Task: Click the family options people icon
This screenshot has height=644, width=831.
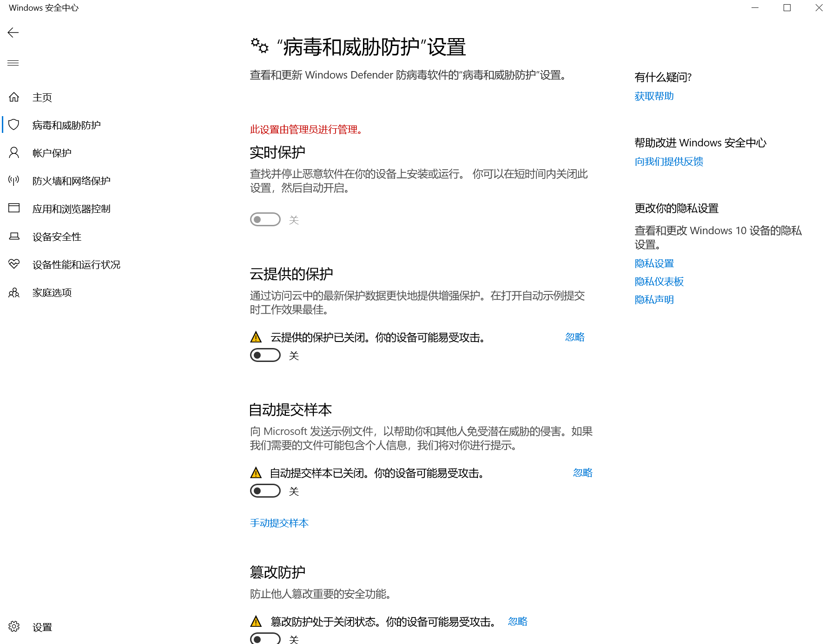Action: pos(14,292)
